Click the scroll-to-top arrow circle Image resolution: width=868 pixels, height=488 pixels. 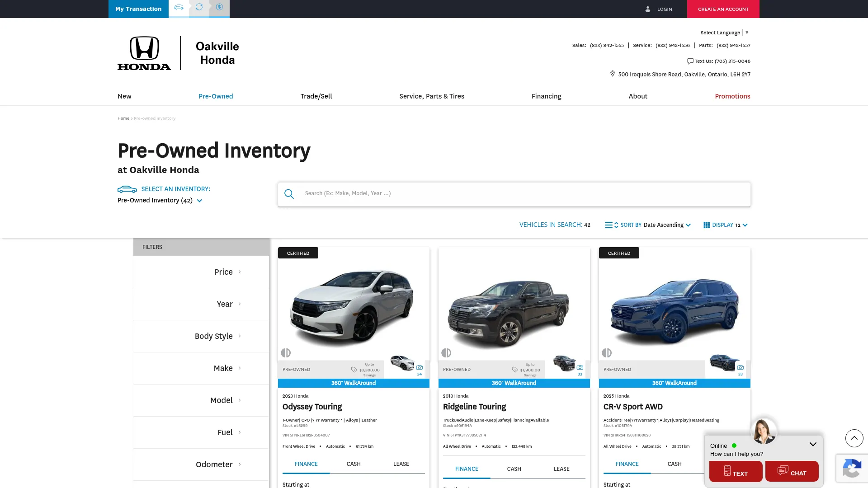(x=854, y=438)
